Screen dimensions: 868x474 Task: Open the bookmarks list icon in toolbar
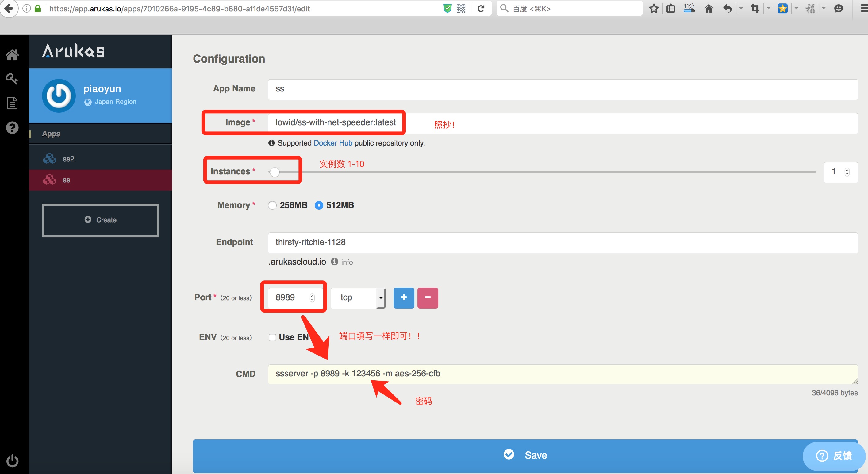click(x=670, y=8)
